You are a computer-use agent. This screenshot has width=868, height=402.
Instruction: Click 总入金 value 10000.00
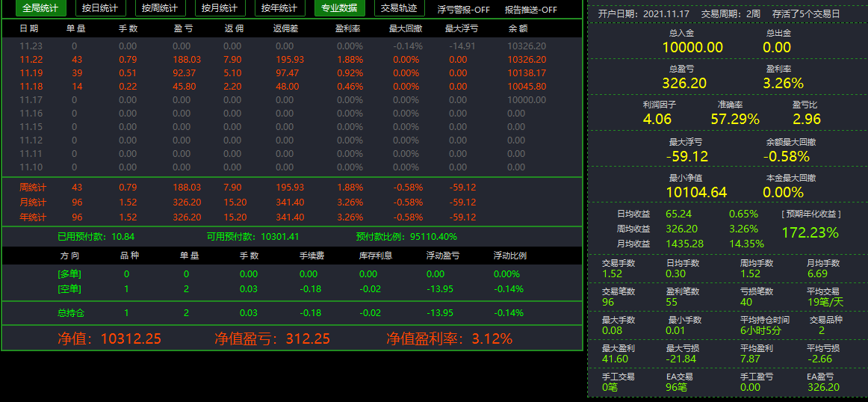[x=692, y=48]
